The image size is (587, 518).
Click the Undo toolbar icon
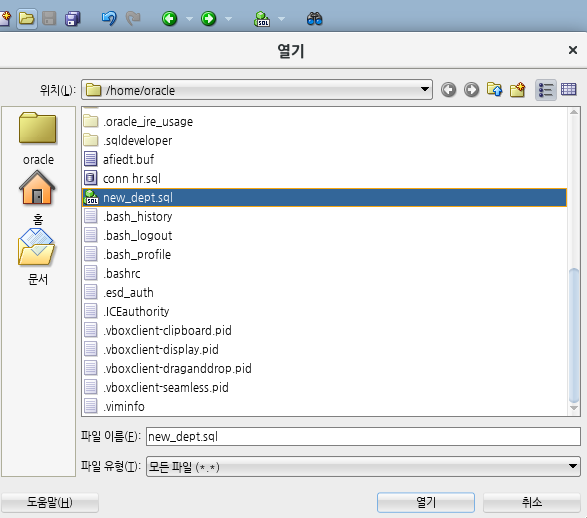[109, 18]
